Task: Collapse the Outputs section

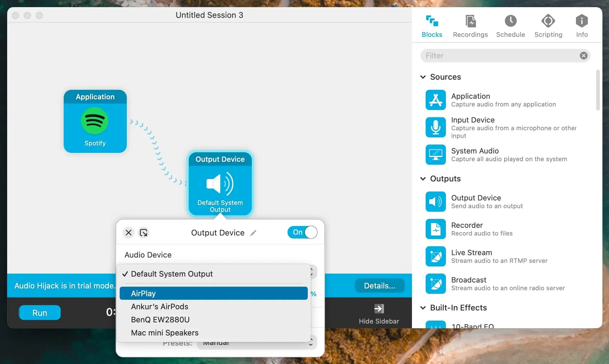Action: pos(423,178)
